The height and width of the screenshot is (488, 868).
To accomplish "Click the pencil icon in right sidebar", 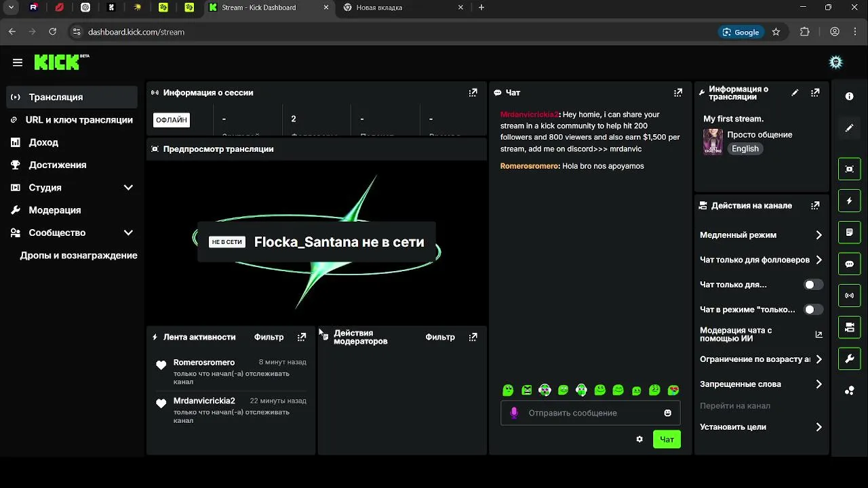I will (850, 128).
